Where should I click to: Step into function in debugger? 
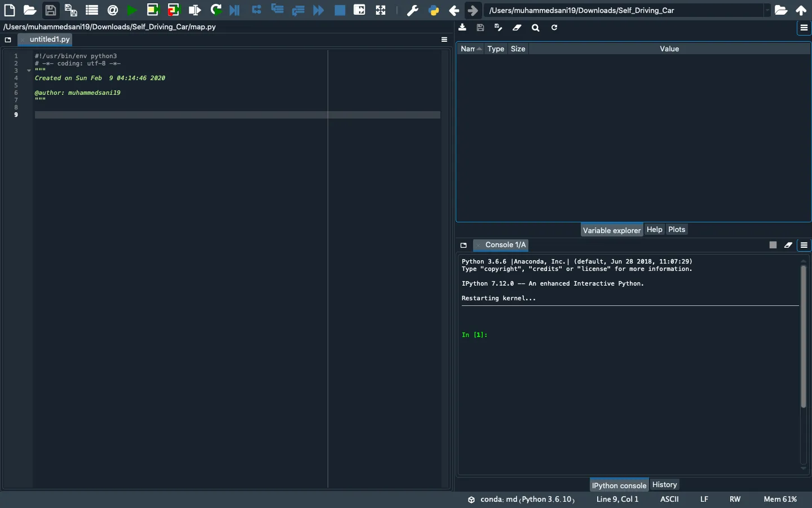click(277, 9)
